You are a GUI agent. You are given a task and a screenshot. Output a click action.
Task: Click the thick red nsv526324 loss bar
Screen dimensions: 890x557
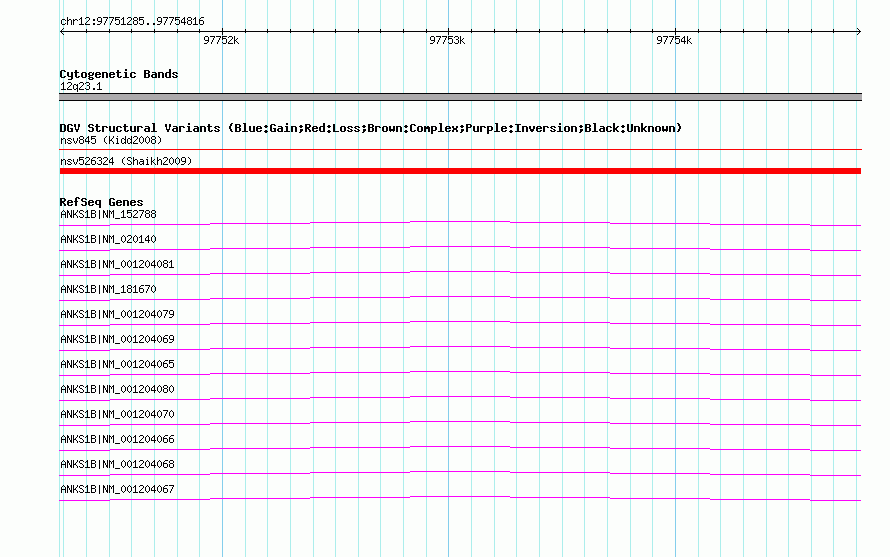point(460,171)
